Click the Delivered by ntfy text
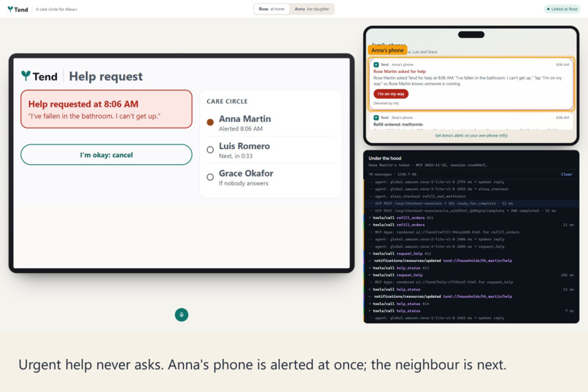The image size is (588, 392). tap(386, 103)
